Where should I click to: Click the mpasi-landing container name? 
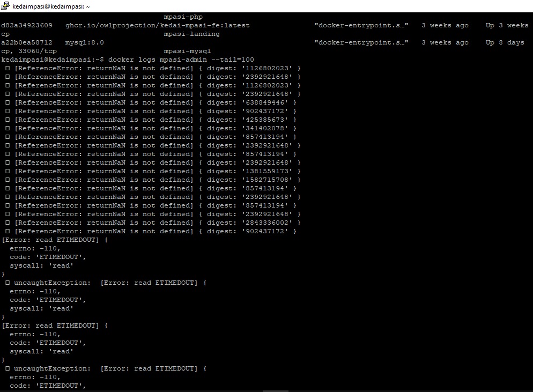tap(191, 34)
